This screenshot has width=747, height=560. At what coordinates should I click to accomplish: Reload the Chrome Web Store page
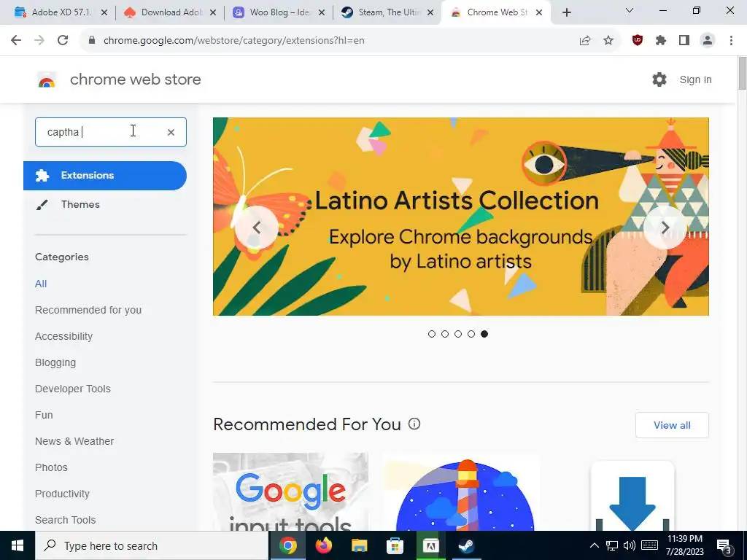[63, 41]
